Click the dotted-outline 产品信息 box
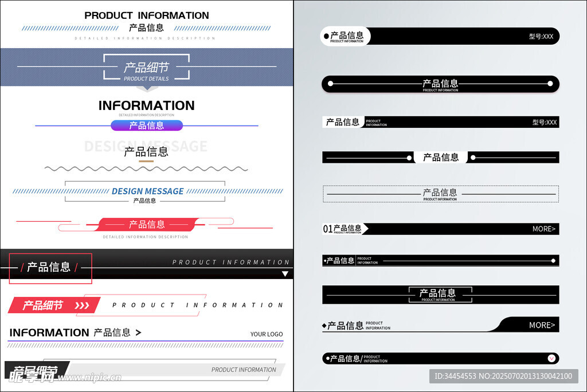The image size is (587, 392). pyautogui.click(x=440, y=194)
